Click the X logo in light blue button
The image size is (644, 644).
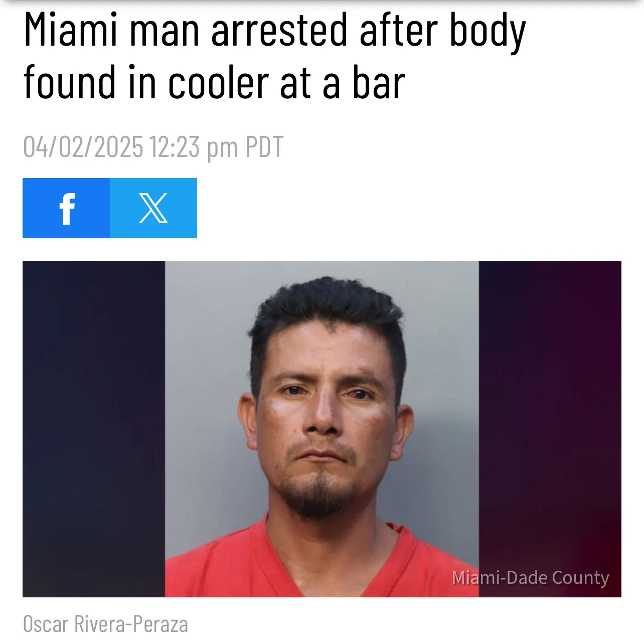(x=153, y=208)
